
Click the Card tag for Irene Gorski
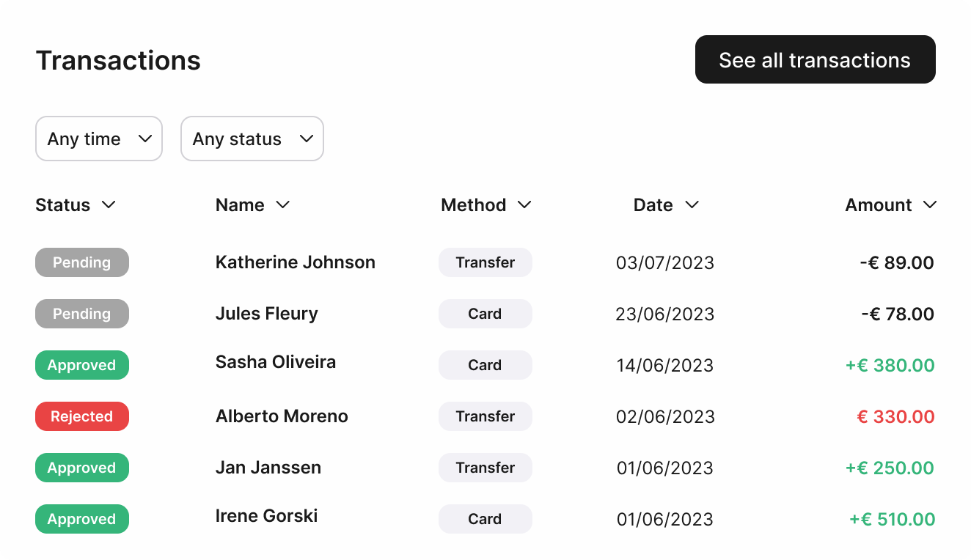485,519
